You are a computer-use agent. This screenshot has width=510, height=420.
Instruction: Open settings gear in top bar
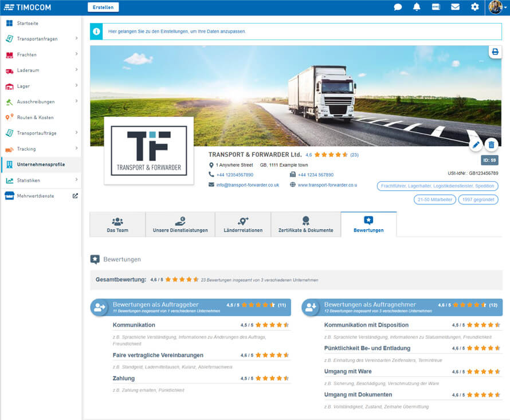(x=474, y=7)
